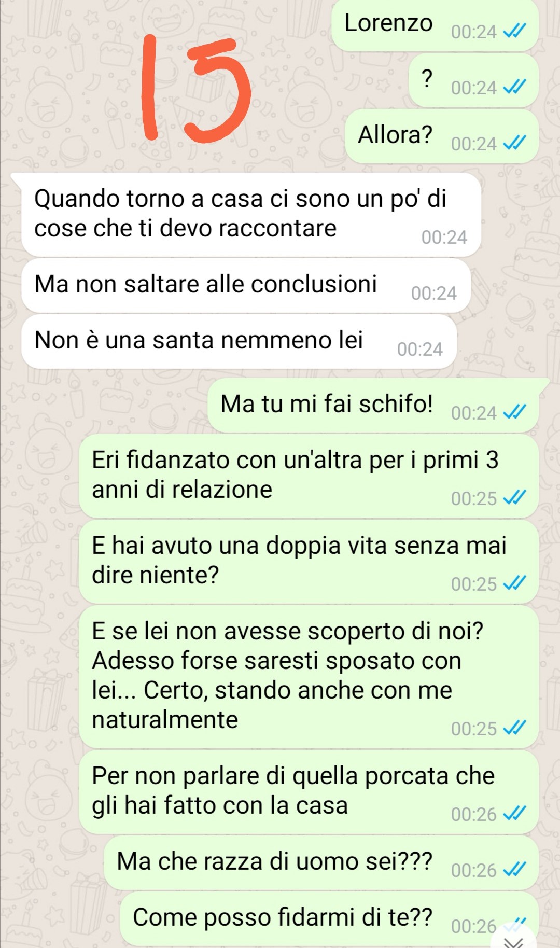Tap the double ticks on the '?' message
The image size is (560, 948).
pyautogui.click(x=514, y=88)
